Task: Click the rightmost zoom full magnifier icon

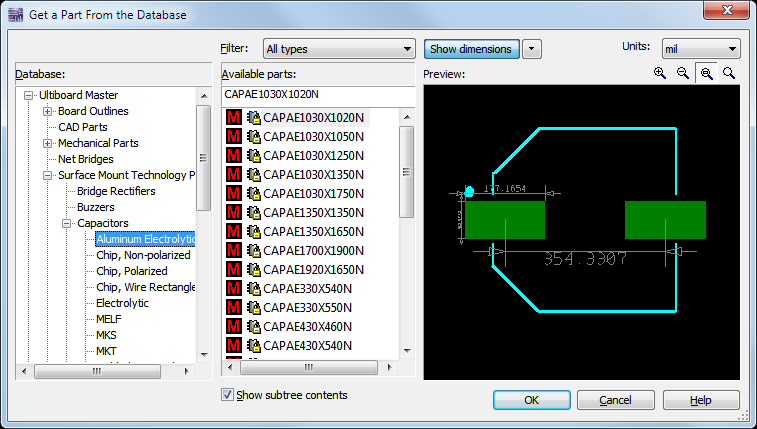Action: coord(729,73)
